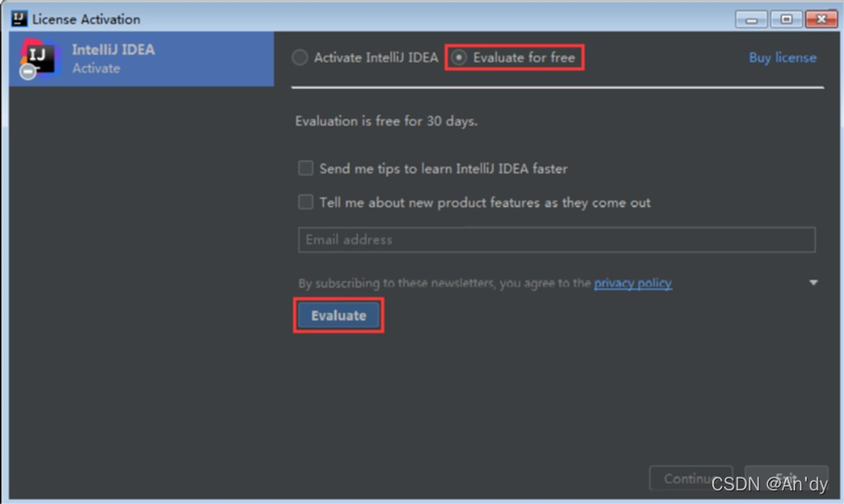Select IntelliJ IDEA Activate item in sidebar
Viewport: 844px width, 504px height.
click(141, 58)
